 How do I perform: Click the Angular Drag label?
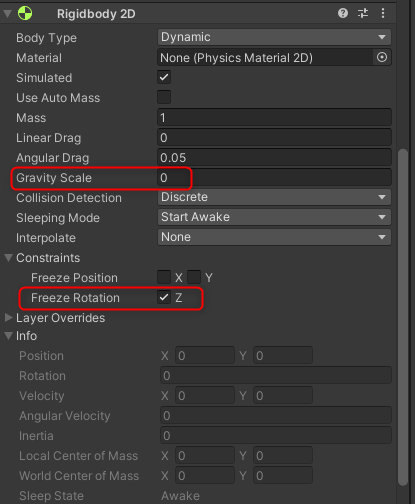click(52, 158)
